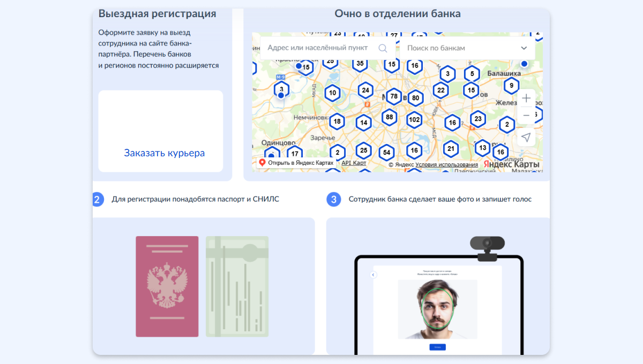Click the chevron arrow of bank search
This screenshot has width=643, height=364.
tap(524, 48)
